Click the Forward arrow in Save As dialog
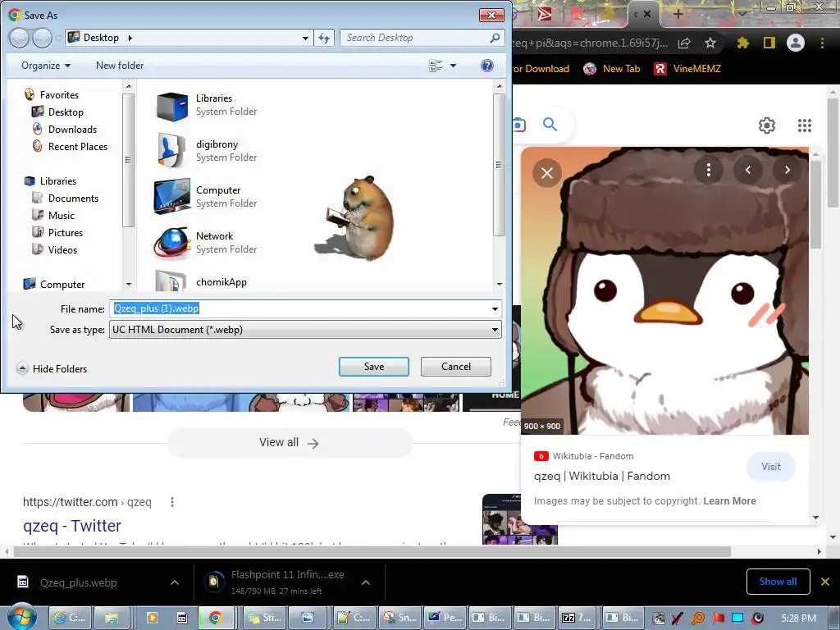 coord(42,38)
